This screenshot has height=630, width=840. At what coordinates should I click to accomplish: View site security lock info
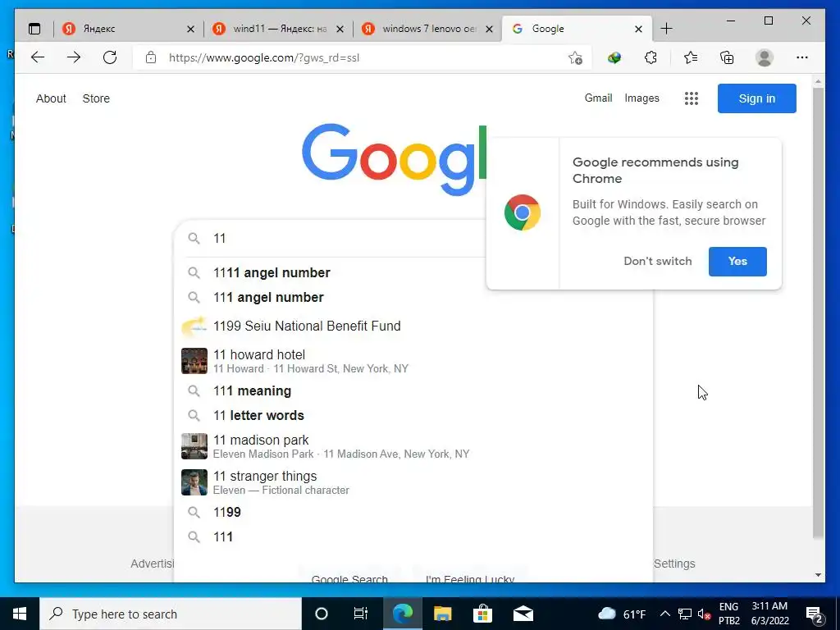pos(151,57)
